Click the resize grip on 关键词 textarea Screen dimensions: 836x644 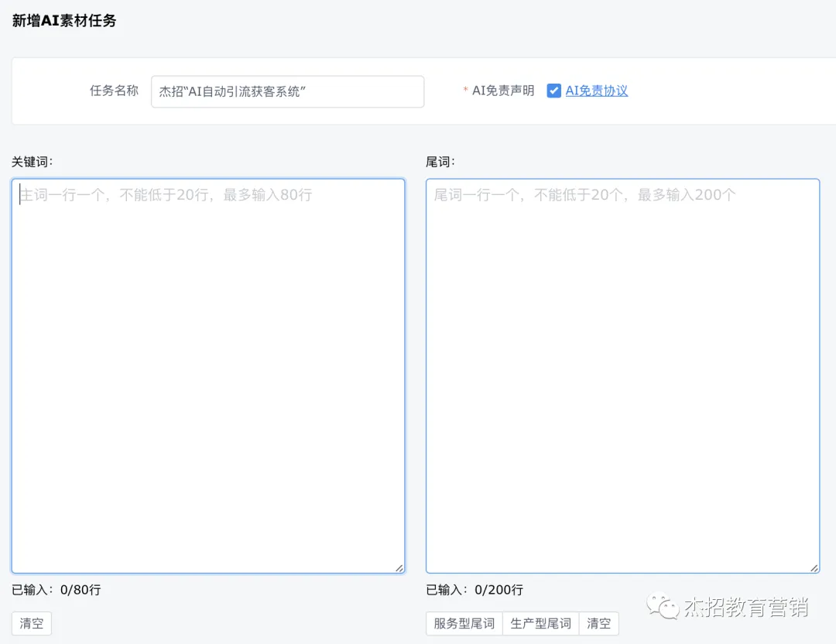[400, 567]
